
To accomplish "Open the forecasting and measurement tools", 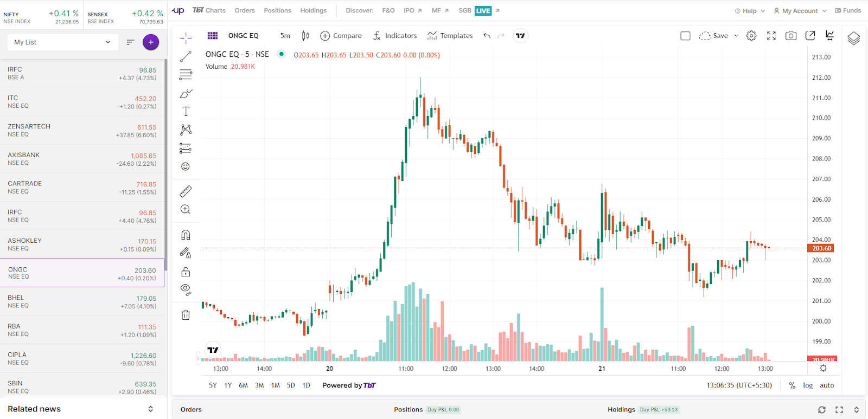I will coord(186,148).
